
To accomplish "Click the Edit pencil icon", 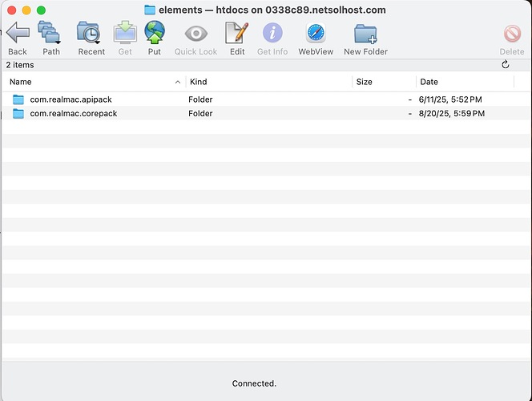I will pyautogui.click(x=237, y=33).
